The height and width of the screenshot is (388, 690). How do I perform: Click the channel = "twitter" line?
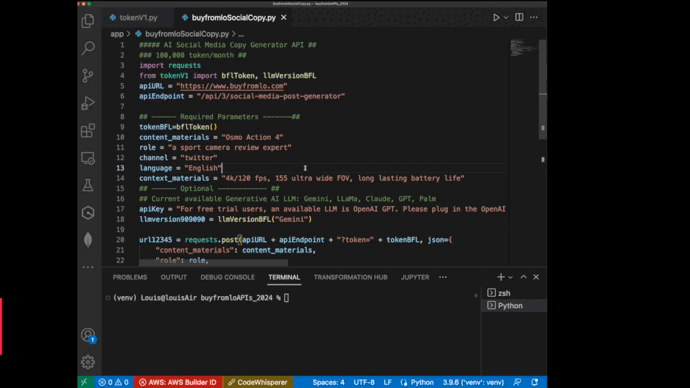point(178,157)
